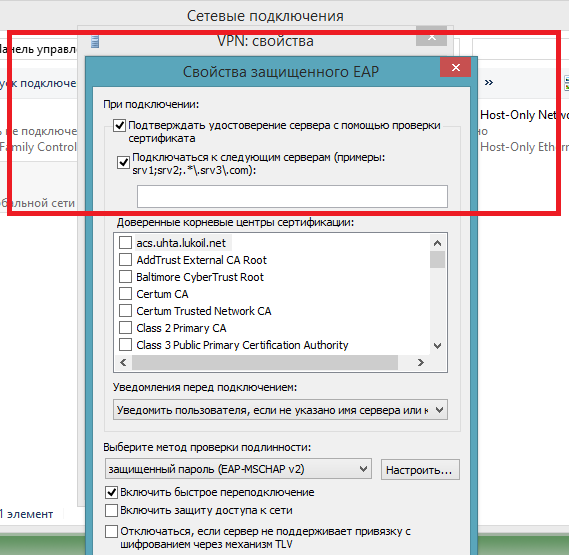Select the Host-Only Network adapter in background window

(x=523, y=131)
